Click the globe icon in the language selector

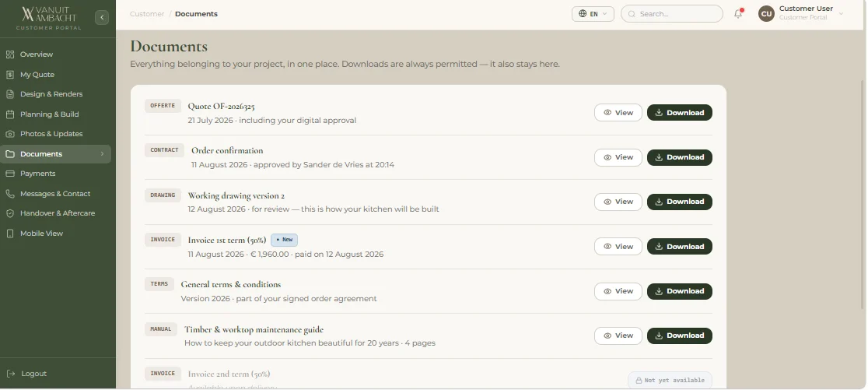(583, 14)
